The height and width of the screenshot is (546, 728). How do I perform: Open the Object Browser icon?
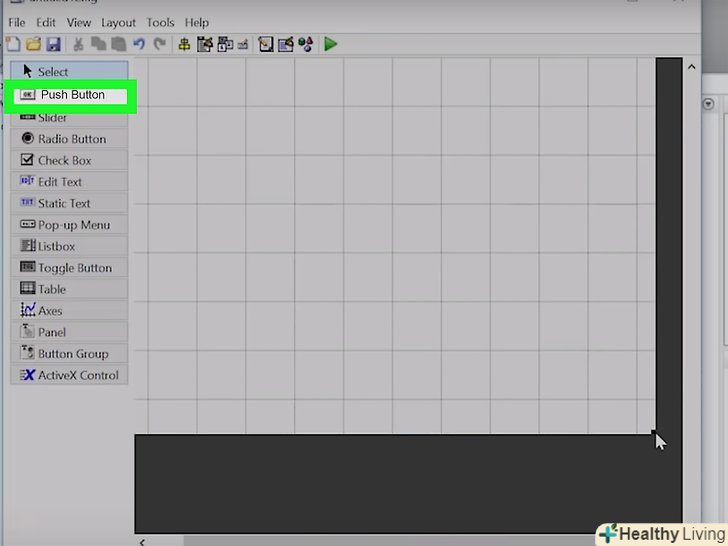coord(306,44)
